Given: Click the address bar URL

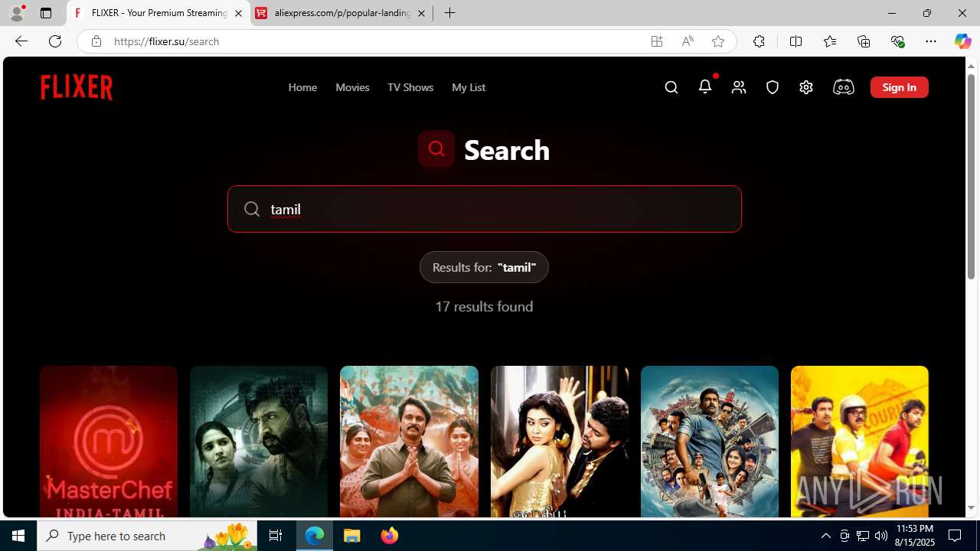Looking at the screenshot, I should coord(166,41).
